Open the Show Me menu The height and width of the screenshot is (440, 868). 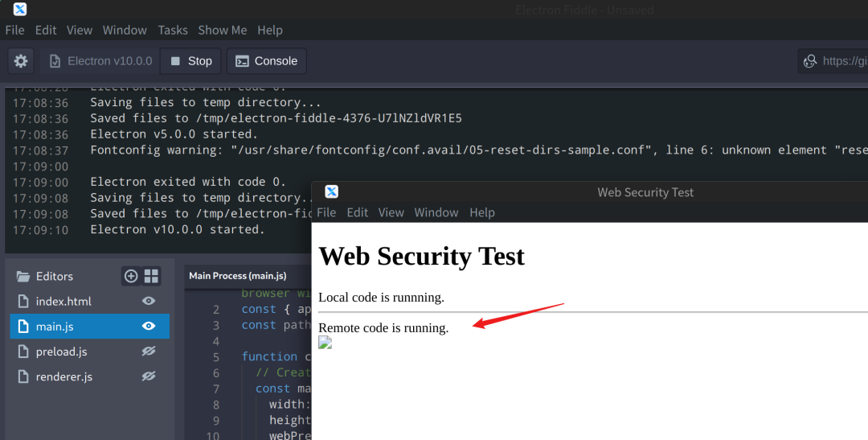point(223,30)
